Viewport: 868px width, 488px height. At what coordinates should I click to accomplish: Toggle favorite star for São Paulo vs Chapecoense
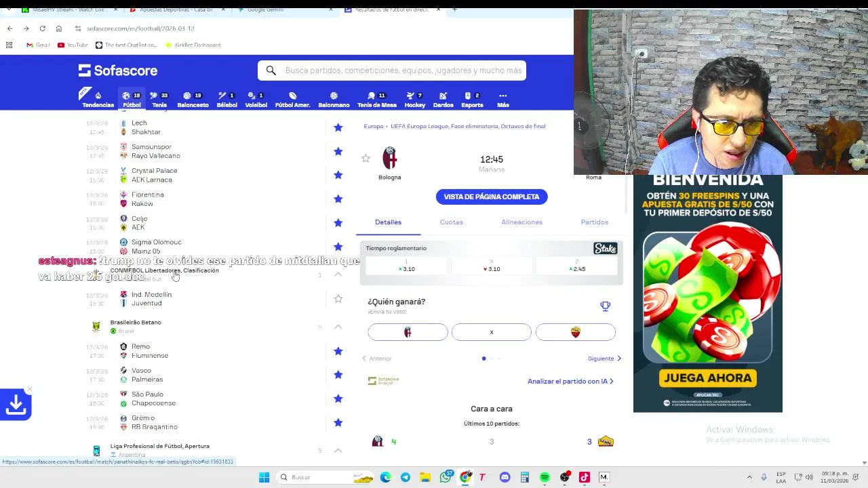pos(338,399)
